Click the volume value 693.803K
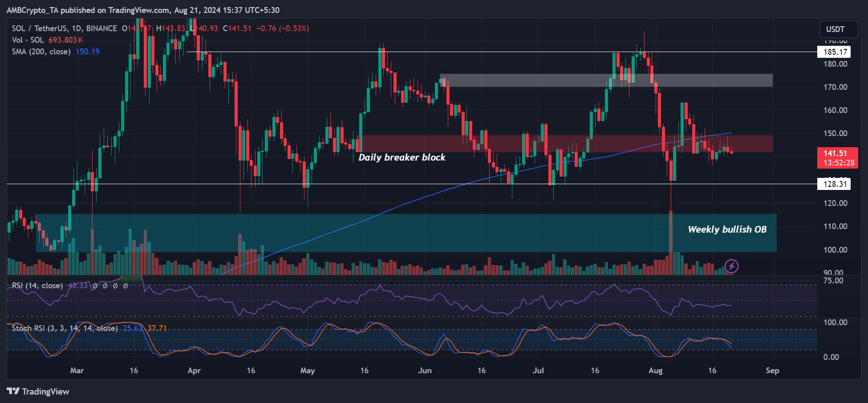The image size is (868, 403). pyautogui.click(x=65, y=40)
